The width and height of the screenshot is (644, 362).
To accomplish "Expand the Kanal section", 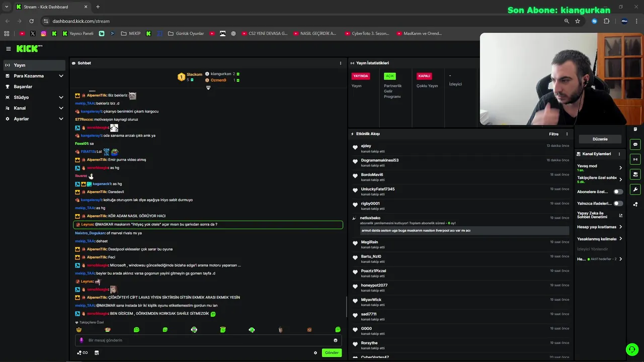I will [33, 108].
